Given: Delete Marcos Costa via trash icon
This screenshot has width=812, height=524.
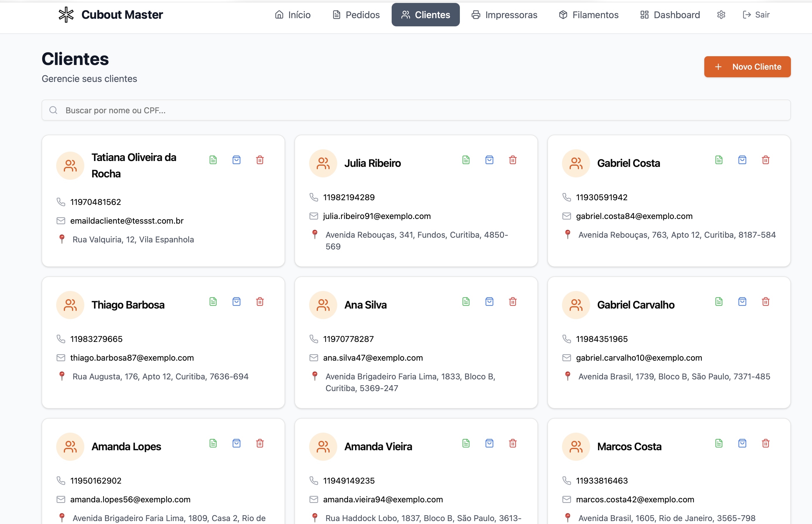Looking at the screenshot, I should point(766,443).
